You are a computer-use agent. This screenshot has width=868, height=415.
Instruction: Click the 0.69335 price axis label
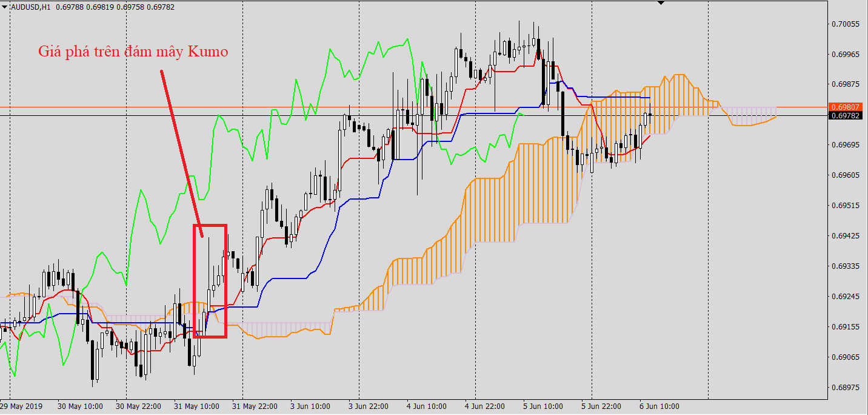pos(846,266)
